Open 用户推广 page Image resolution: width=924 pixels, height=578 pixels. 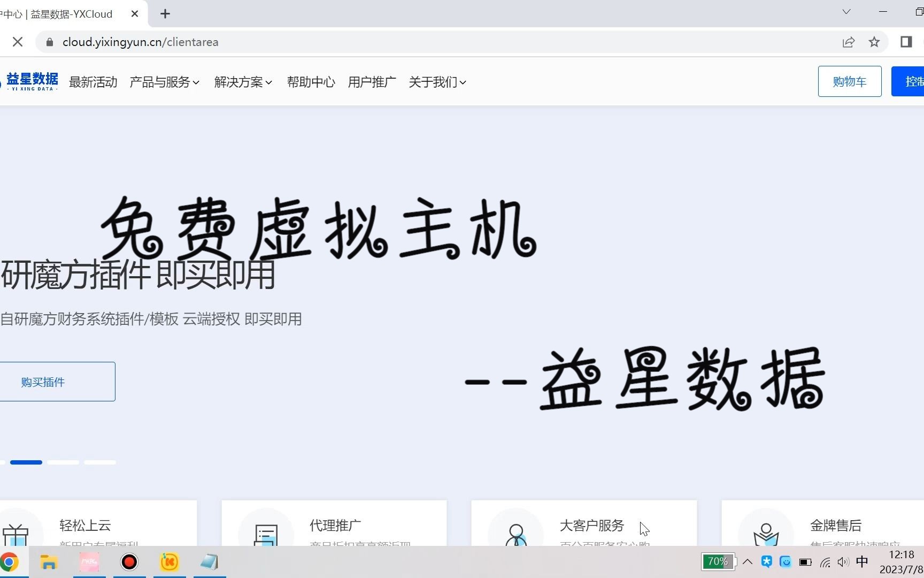pyautogui.click(x=372, y=82)
